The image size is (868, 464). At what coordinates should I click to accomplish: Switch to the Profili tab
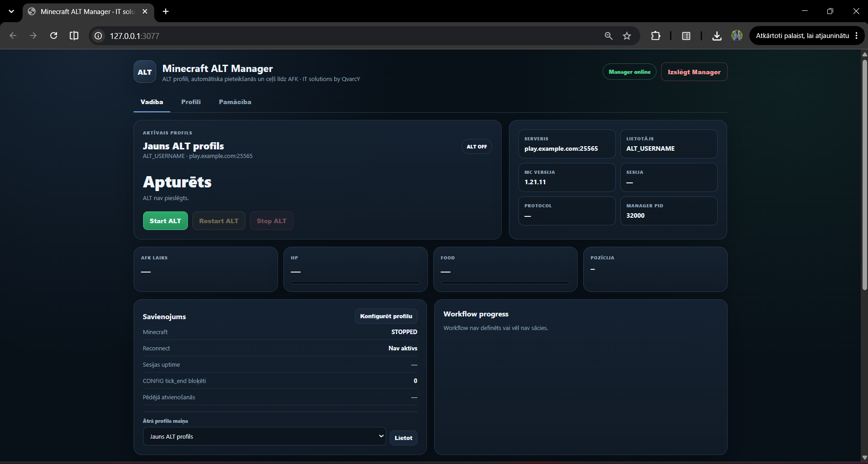(191, 102)
